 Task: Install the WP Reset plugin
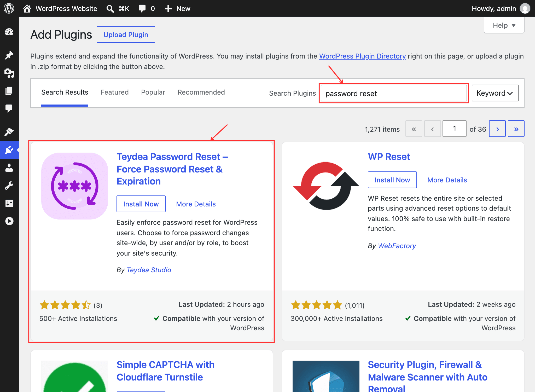coord(392,180)
